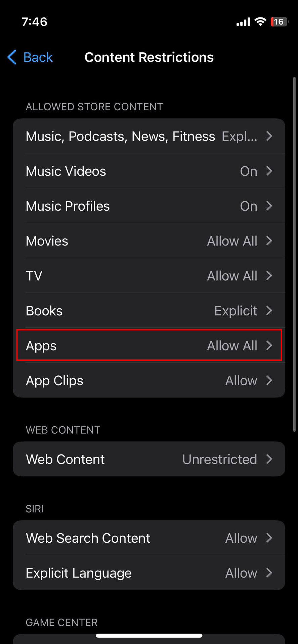This screenshot has width=298, height=644.
Task: Expand Web Content Unrestricted options
Action: point(219,459)
